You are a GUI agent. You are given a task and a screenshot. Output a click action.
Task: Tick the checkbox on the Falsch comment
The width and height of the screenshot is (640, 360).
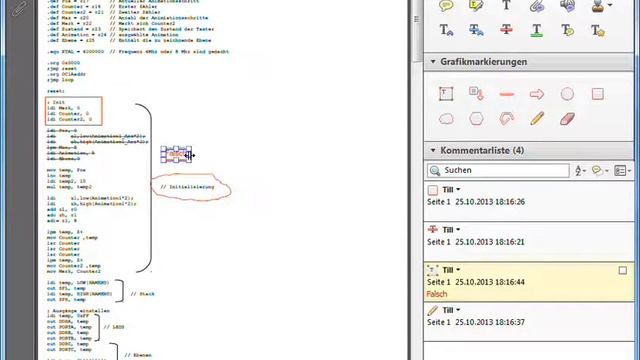(622, 270)
